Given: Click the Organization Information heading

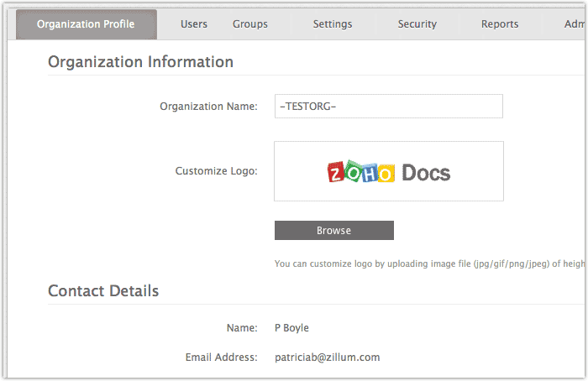Looking at the screenshot, I should [140, 62].
